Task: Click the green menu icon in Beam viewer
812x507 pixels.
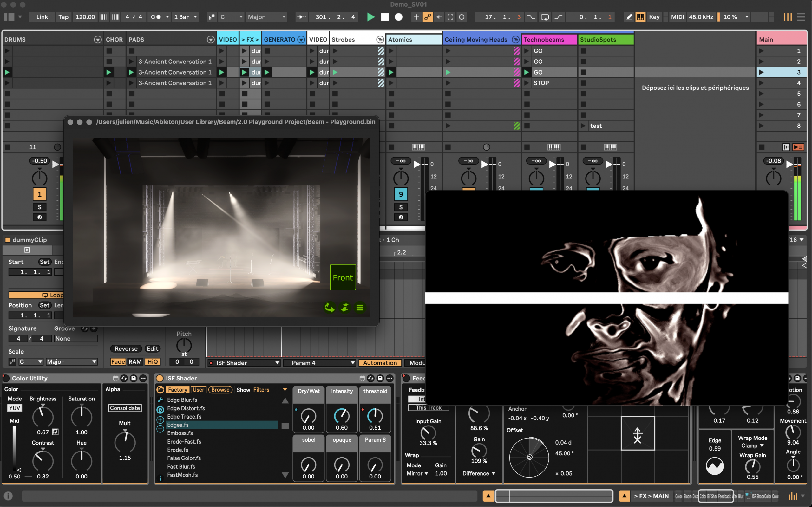Action: coord(360,308)
